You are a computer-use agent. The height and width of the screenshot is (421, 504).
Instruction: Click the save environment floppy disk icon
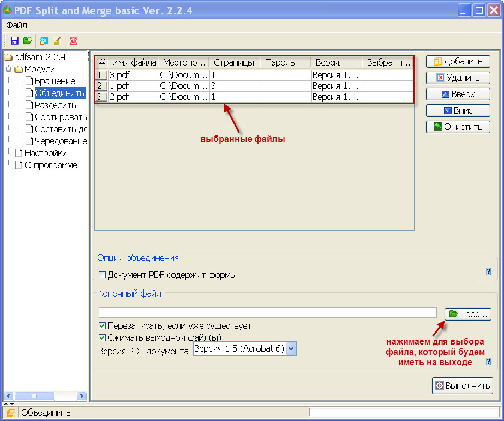coord(15,40)
